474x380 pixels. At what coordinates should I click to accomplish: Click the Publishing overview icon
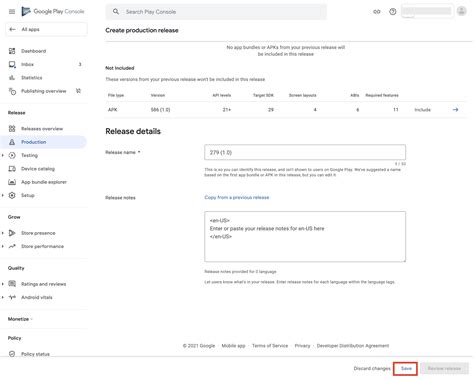pyautogui.click(x=12, y=91)
